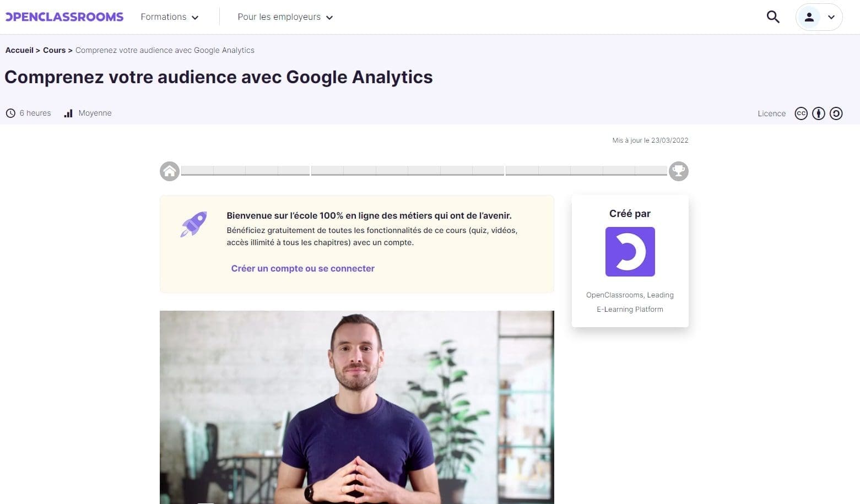Jump to third part of course progress bar
This screenshot has height=504, width=860.
tap(586, 171)
